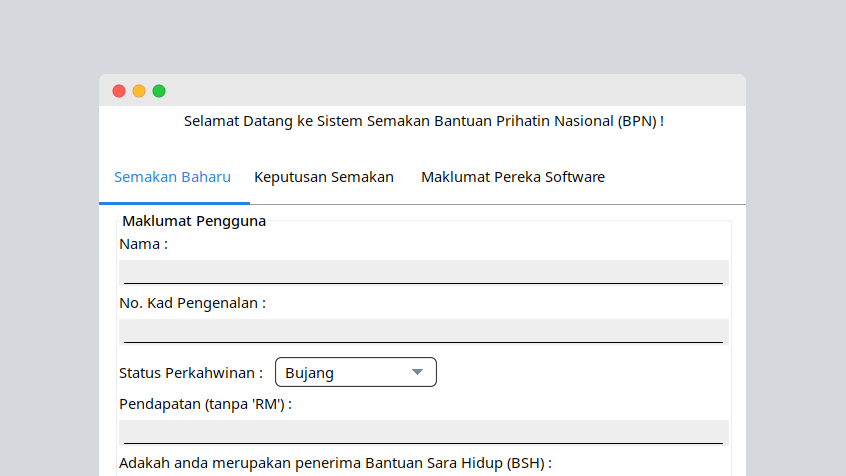This screenshot has height=476, width=846.
Task: Go to Maklumat Pereka Software tab
Action: [x=512, y=177]
